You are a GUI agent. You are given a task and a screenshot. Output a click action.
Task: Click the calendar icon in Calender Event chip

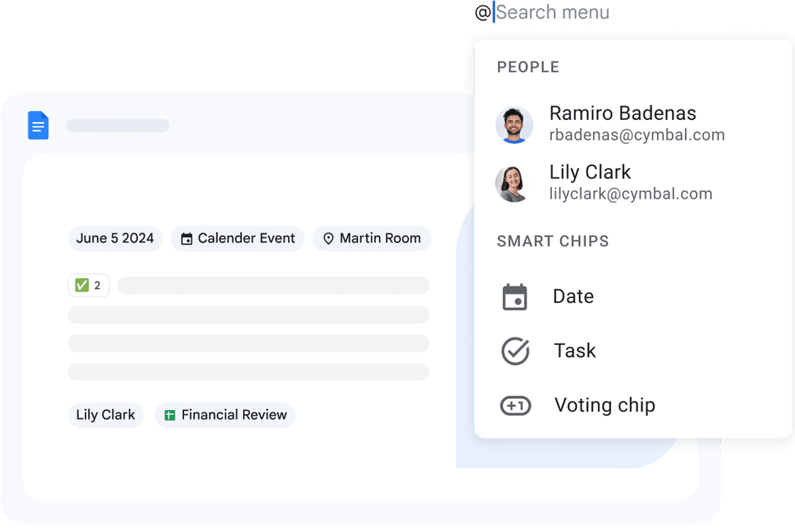[x=187, y=239]
